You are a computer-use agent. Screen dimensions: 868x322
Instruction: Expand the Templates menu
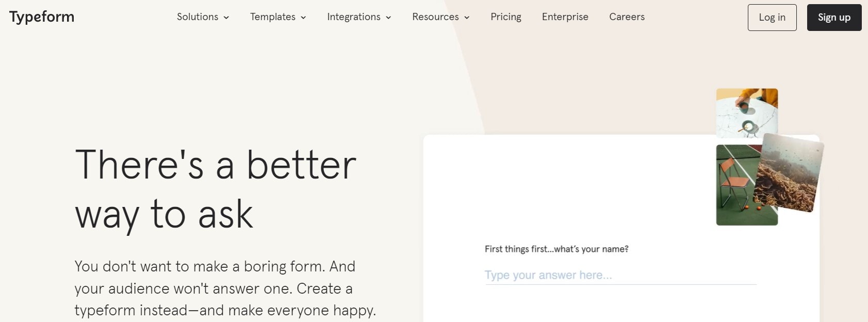[x=272, y=17]
